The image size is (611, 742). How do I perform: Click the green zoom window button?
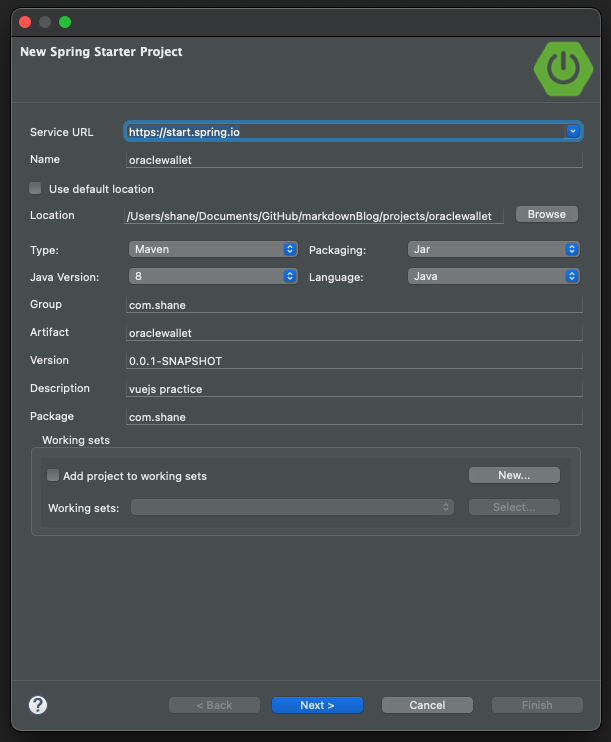(65, 22)
